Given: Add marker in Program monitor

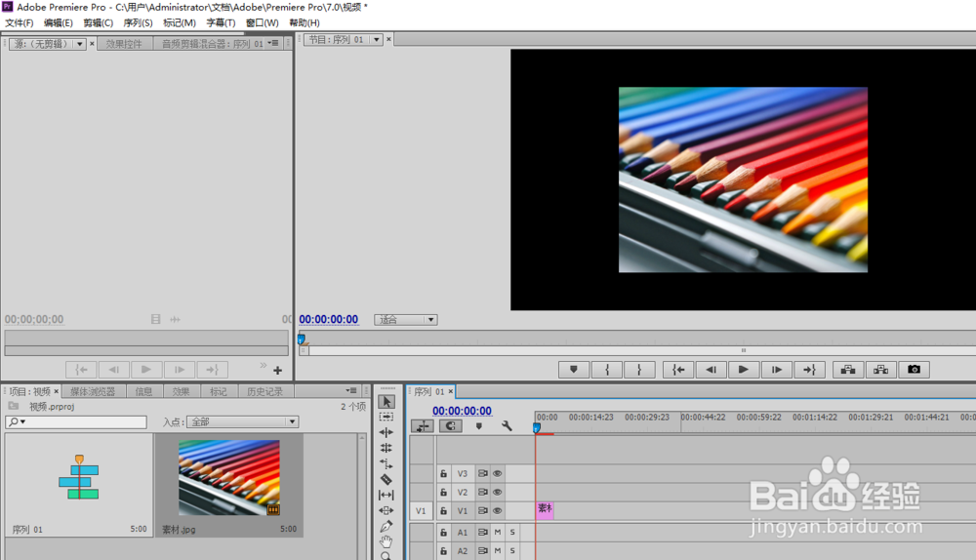Looking at the screenshot, I should pos(573,370).
